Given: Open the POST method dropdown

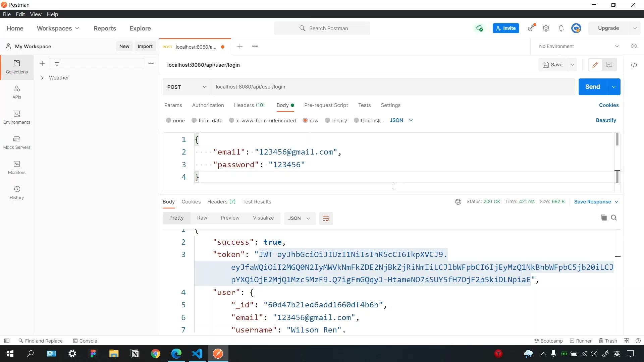Looking at the screenshot, I should click(x=186, y=87).
